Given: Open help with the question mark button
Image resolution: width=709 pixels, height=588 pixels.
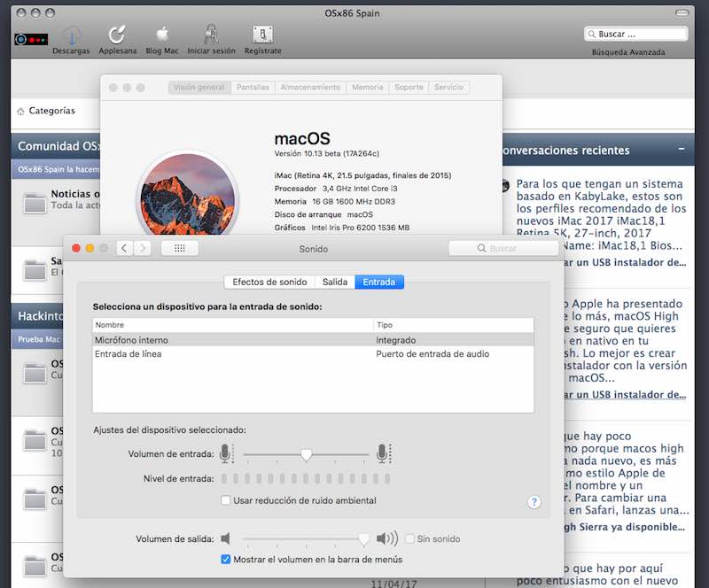Looking at the screenshot, I should (x=534, y=502).
